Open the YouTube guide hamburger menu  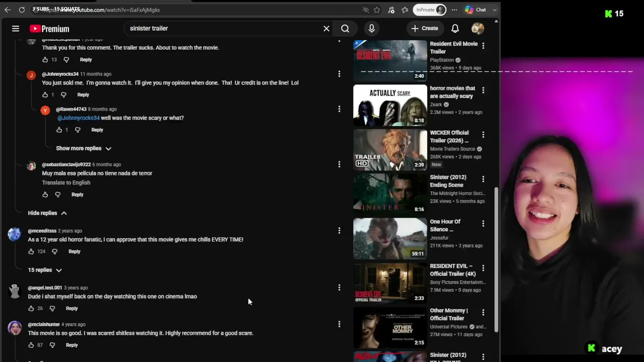tap(16, 29)
